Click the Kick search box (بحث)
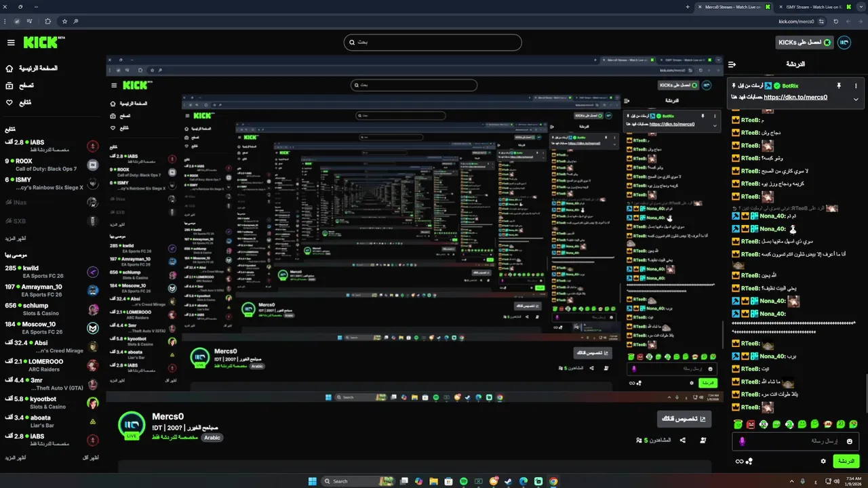This screenshot has height=488, width=868. [433, 42]
